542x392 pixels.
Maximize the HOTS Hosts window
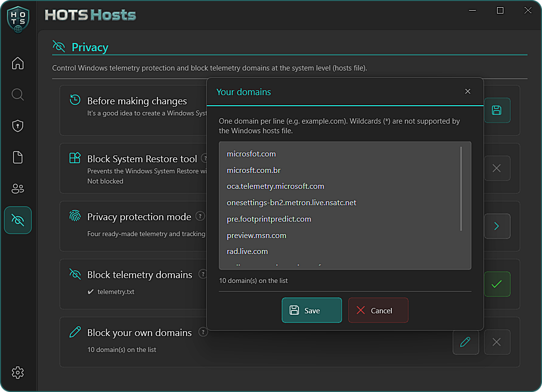click(500, 10)
